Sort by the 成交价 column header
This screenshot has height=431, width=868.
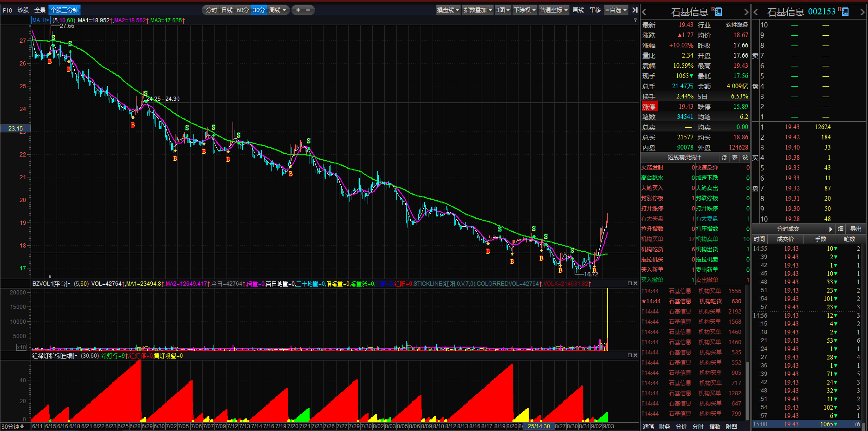785,239
